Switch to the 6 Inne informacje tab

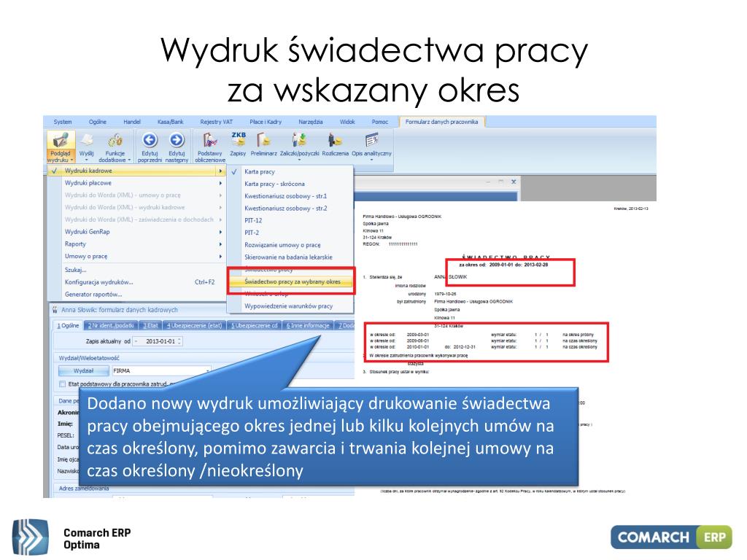click(308, 326)
